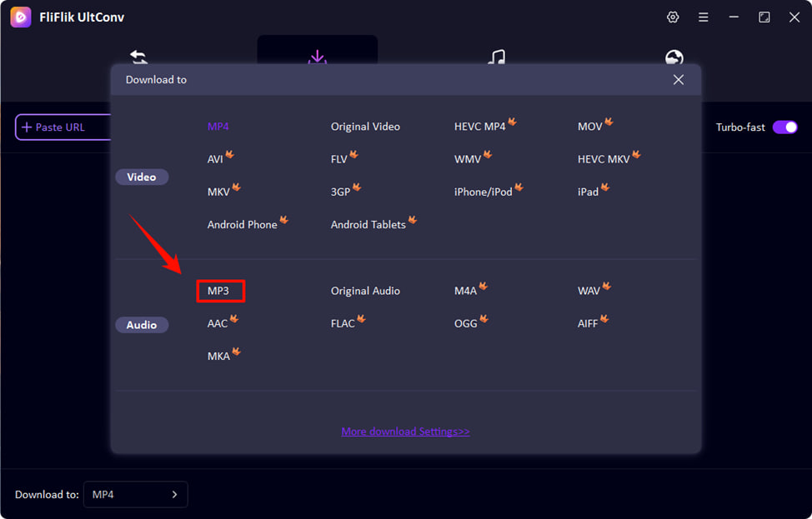Click the FliFlik UltConv app logo
Screen dimensions: 812x519
21,17
